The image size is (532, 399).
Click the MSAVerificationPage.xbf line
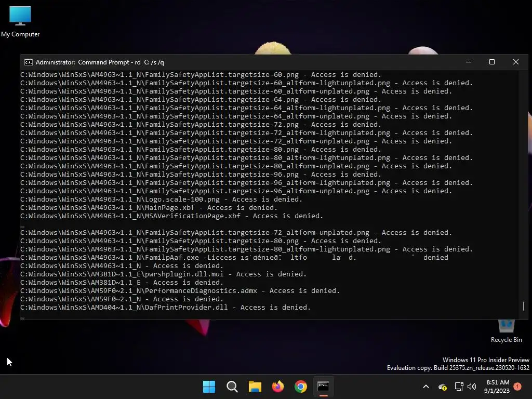pyautogui.click(x=171, y=216)
